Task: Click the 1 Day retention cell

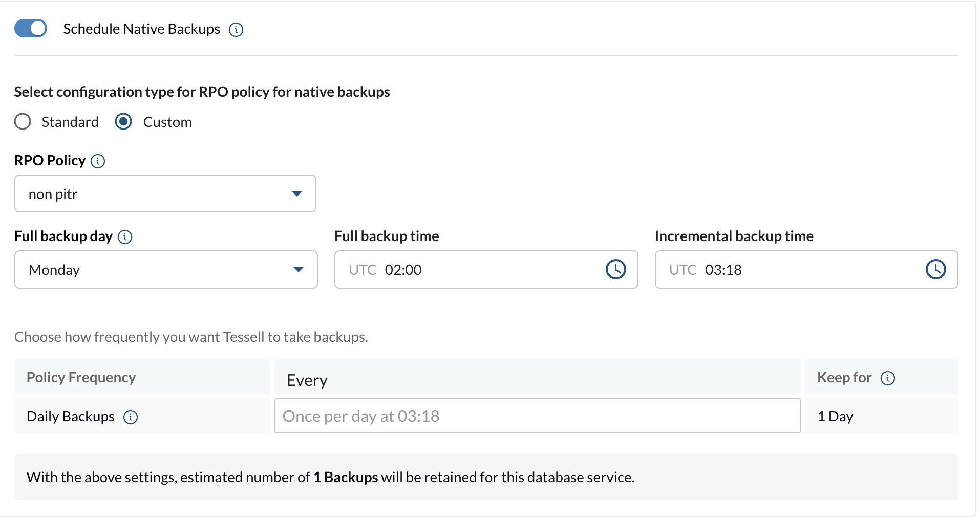Action: click(882, 416)
